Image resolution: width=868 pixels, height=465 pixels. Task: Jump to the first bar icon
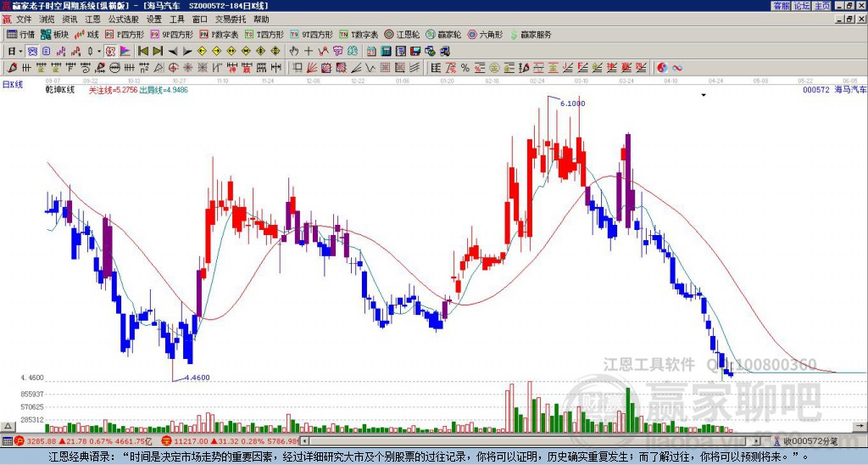point(142,52)
